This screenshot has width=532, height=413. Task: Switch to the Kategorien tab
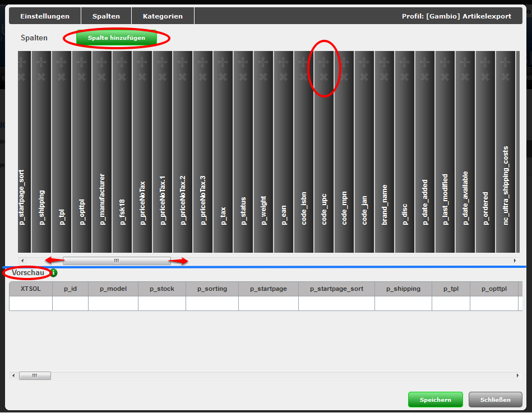pos(163,16)
